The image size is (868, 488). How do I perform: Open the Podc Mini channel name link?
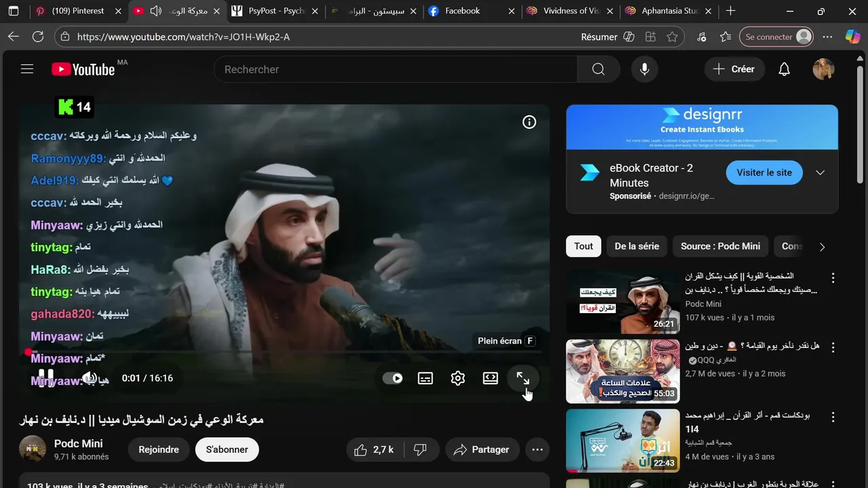click(78, 443)
